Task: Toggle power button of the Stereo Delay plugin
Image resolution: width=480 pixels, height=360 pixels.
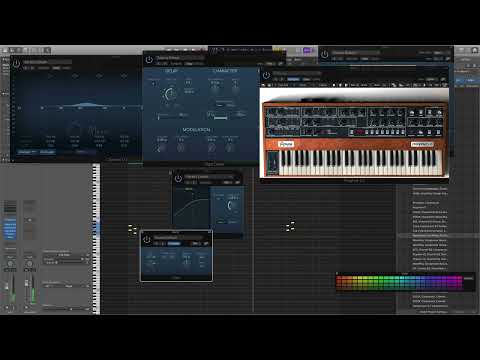Action: [149, 60]
